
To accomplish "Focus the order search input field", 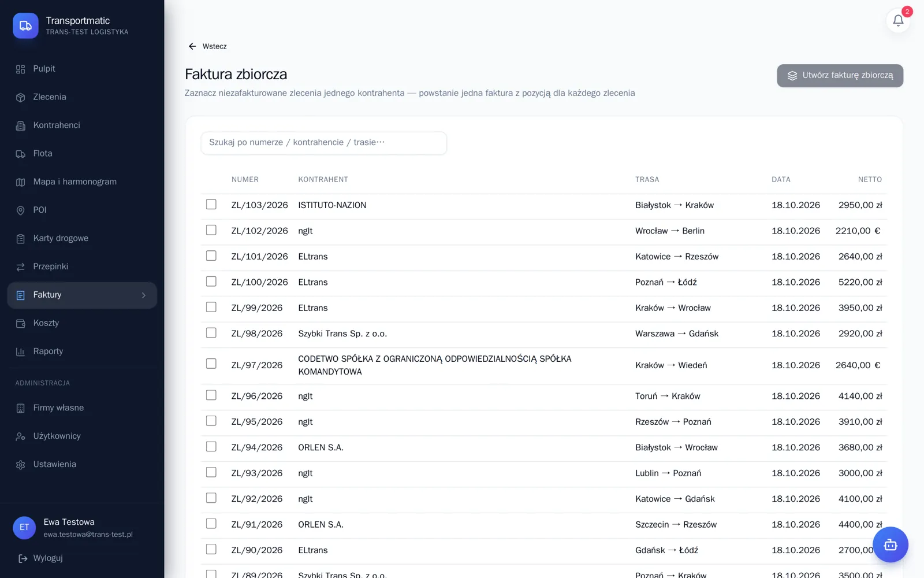I will tap(324, 143).
